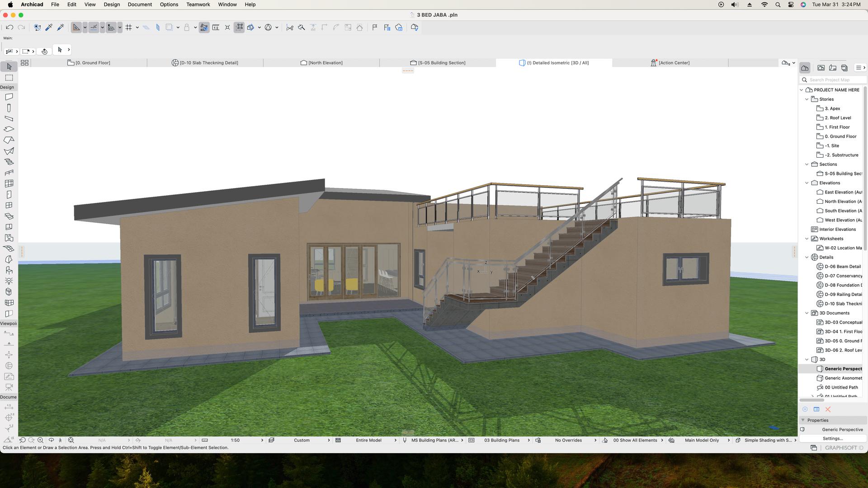Toggle the Grid Snap button
This screenshot has height=488, width=868.
[129, 28]
